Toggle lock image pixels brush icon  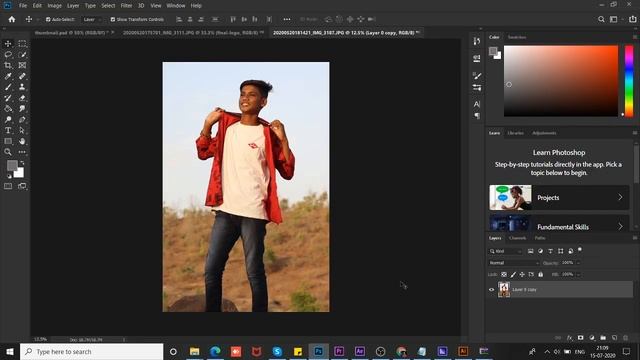(x=513, y=275)
